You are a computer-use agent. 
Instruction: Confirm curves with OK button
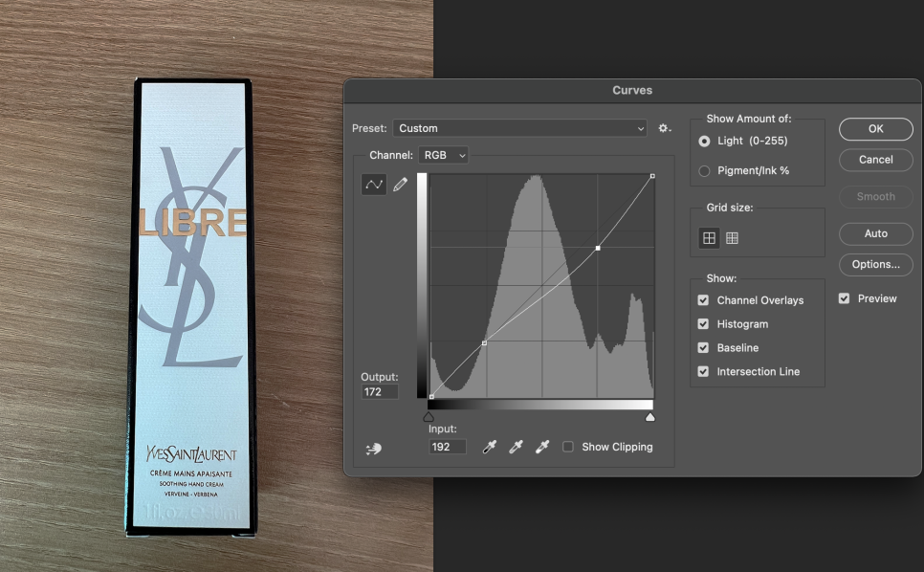875,129
